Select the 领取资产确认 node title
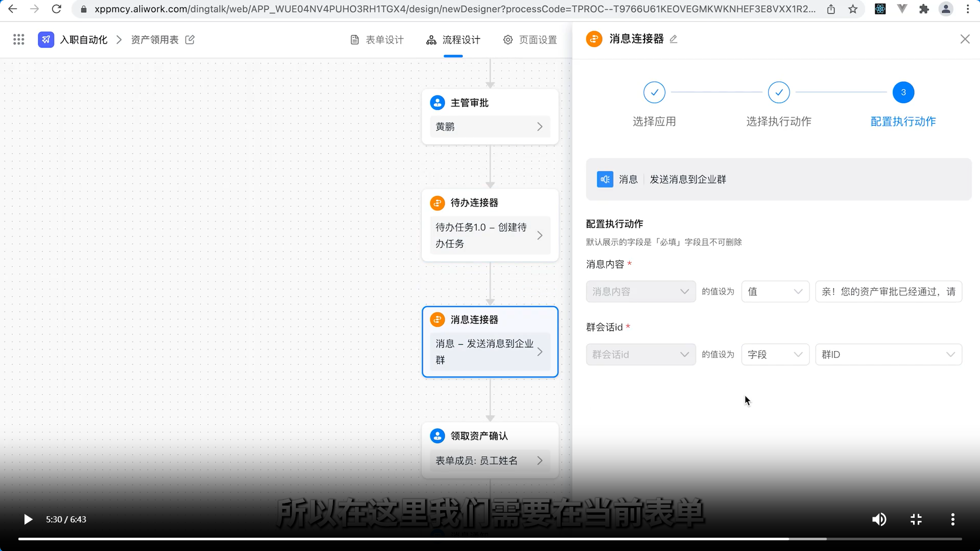The height and width of the screenshot is (551, 980). point(479,436)
